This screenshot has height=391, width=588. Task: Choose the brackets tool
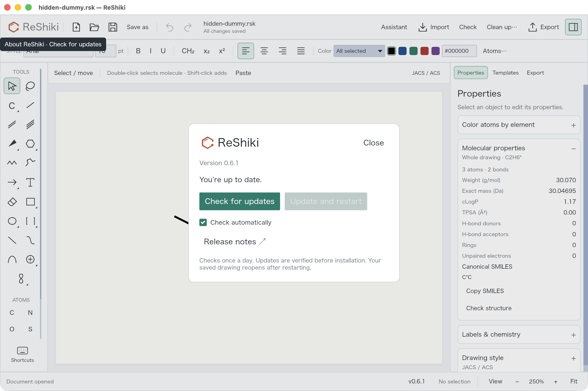pos(30,221)
